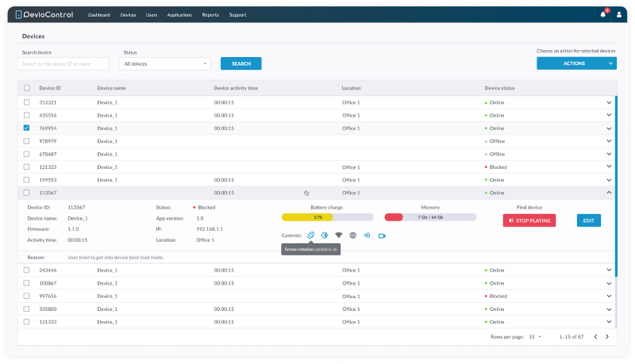Open the user account icon
Screen dimensions: 635x364
click(x=619, y=15)
